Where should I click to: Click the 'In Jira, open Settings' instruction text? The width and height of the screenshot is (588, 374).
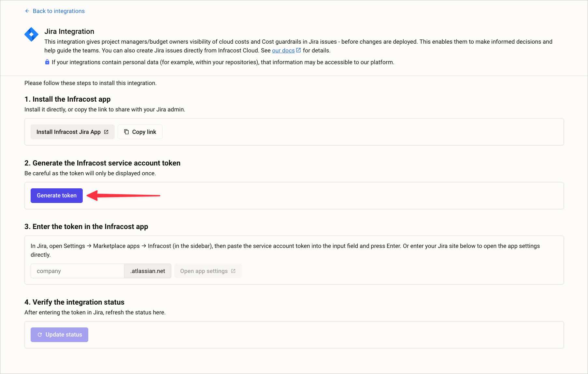coord(285,250)
